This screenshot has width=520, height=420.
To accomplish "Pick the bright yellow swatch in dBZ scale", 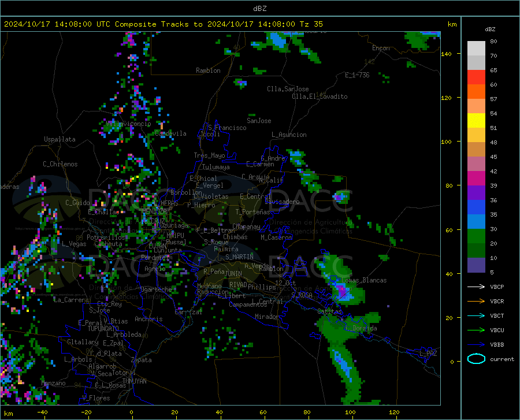I will click(476, 120).
